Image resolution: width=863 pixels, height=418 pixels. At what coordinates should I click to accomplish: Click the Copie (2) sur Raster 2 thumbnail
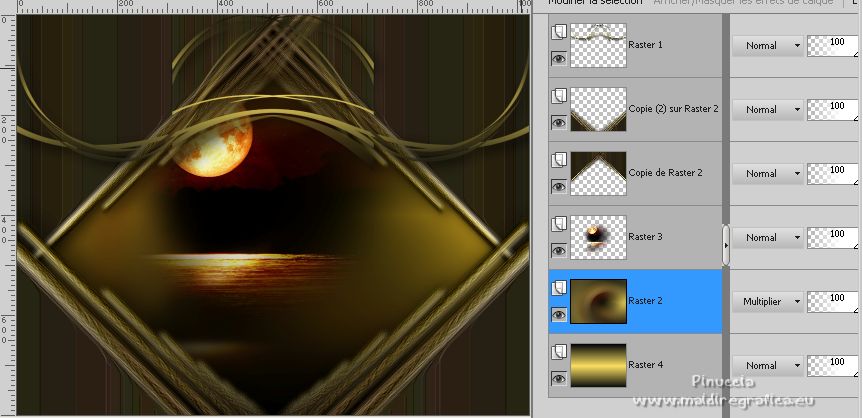(598, 109)
